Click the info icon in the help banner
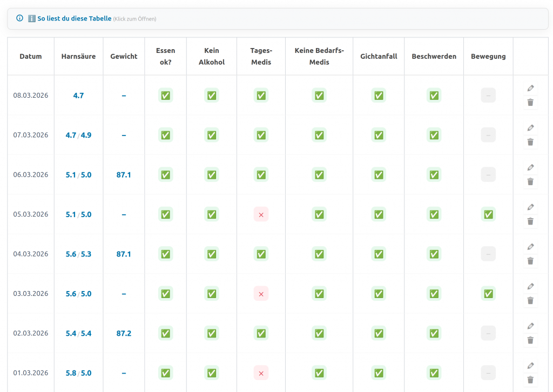Image resolution: width=553 pixels, height=392 pixels. pos(20,18)
